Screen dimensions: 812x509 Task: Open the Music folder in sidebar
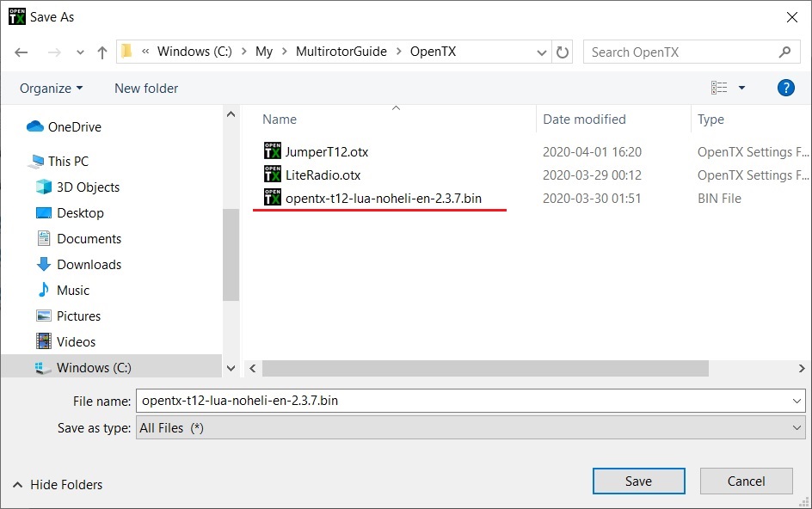click(x=63, y=291)
